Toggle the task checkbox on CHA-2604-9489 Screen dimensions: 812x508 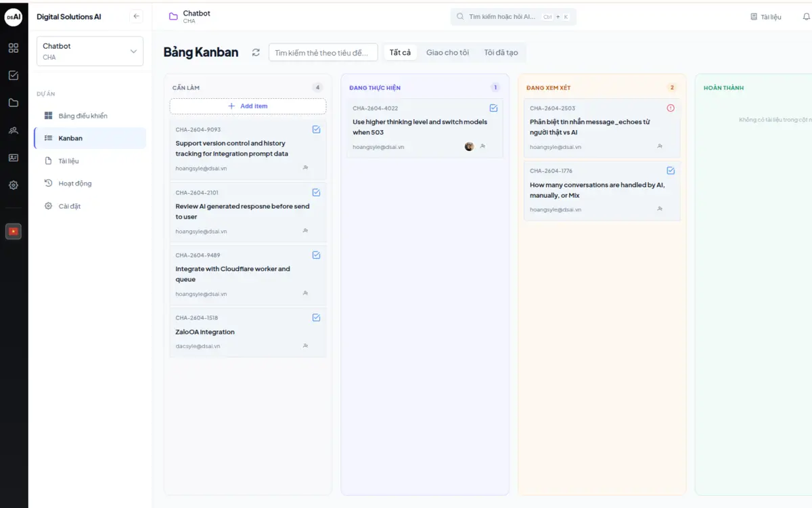pos(316,255)
